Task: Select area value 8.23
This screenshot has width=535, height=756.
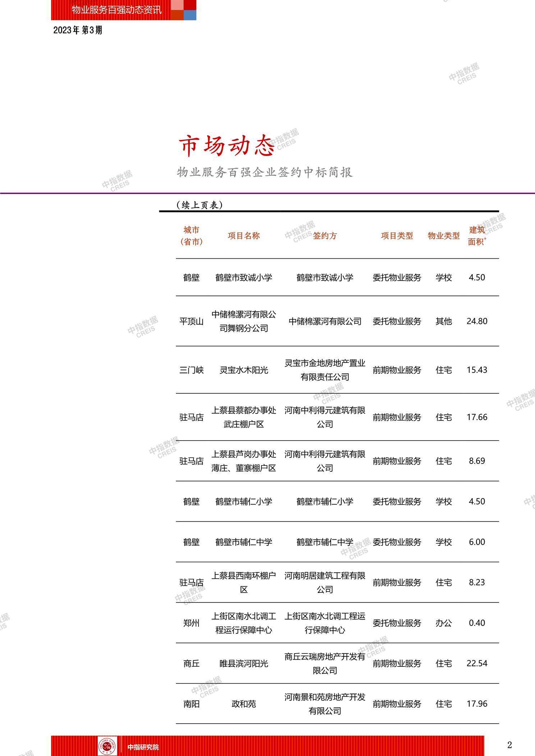Action: tap(477, 582)
